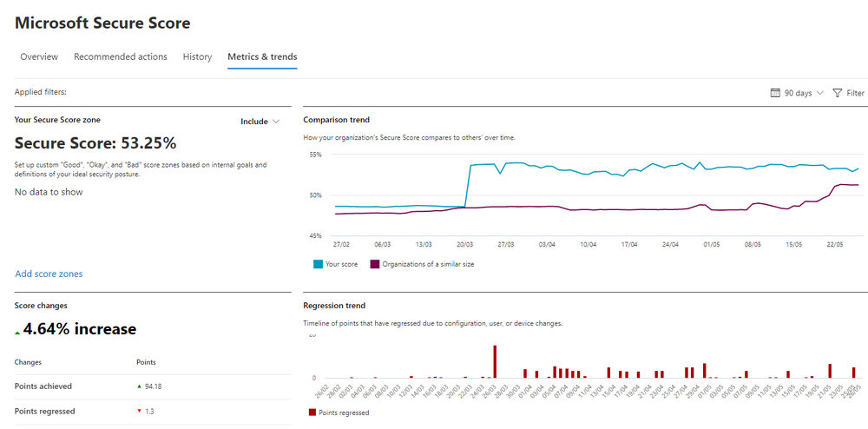Click the Score changes heading
Viewport: 868px width, 429px height.
(x=41, y=305)
